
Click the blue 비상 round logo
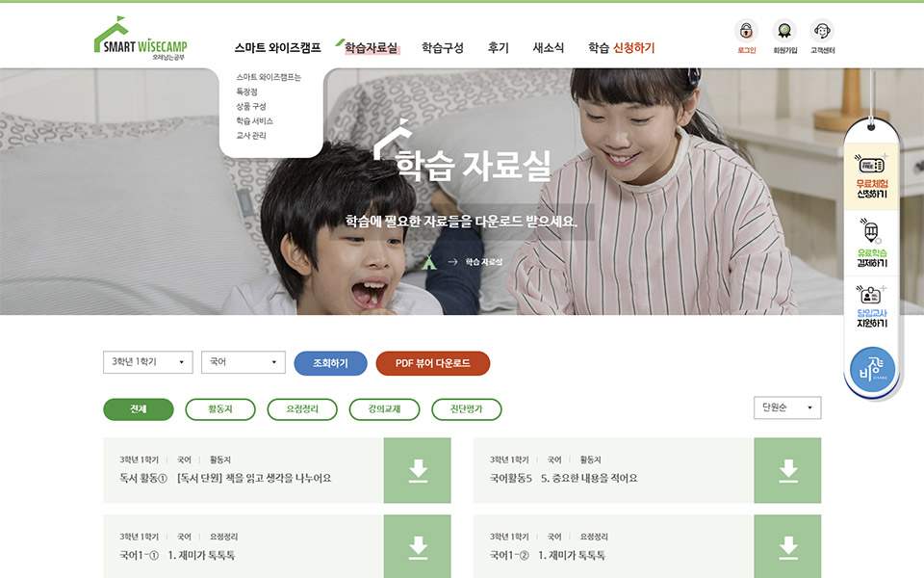pos(873,369)
